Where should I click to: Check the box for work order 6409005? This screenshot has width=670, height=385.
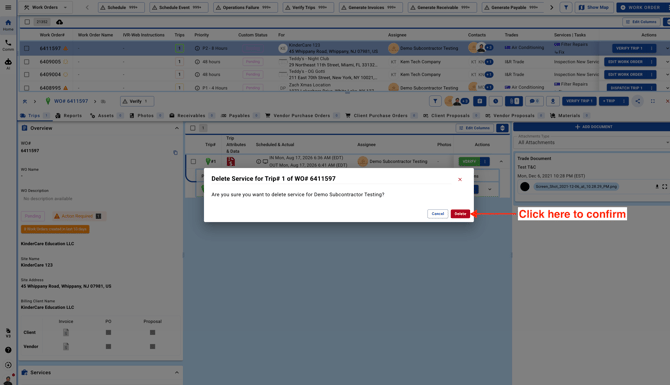pyautogui.click(x=26, y=62)
